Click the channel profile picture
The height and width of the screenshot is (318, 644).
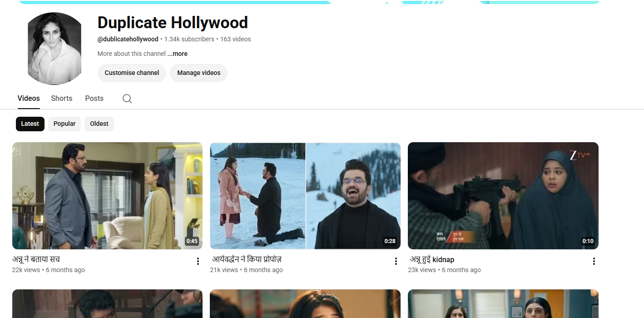[x=54, y=49]
